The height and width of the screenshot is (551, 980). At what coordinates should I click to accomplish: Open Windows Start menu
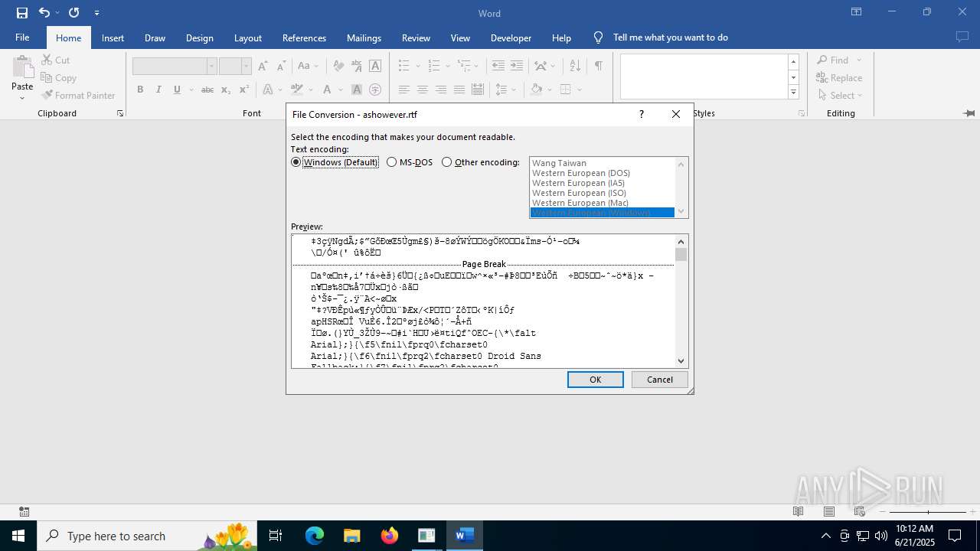click(x=18, y=536)
